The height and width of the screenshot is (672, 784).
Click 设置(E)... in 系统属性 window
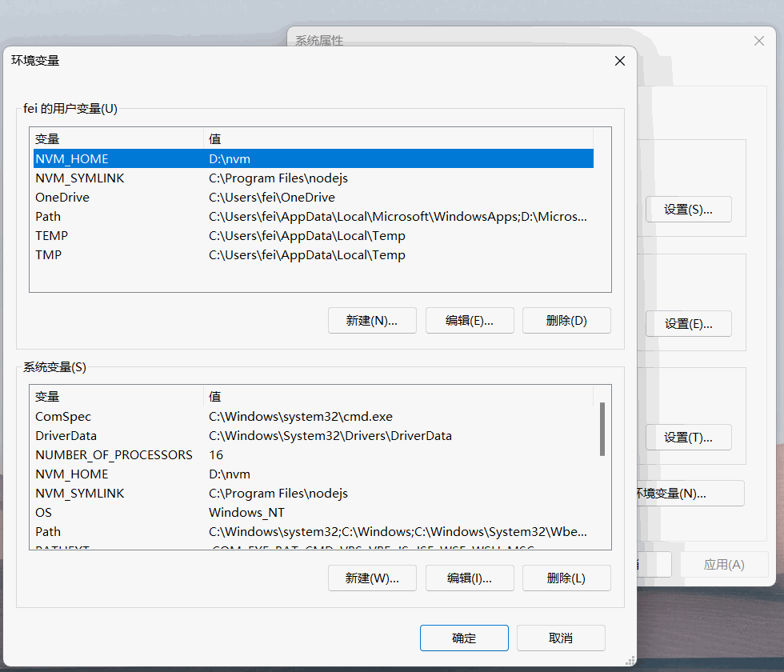coord(689,323)
